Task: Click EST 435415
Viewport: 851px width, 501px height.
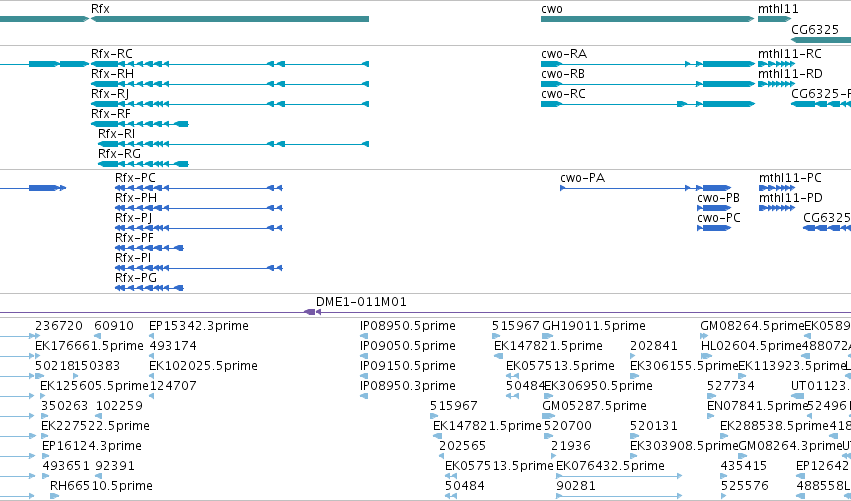Action: 744,466
